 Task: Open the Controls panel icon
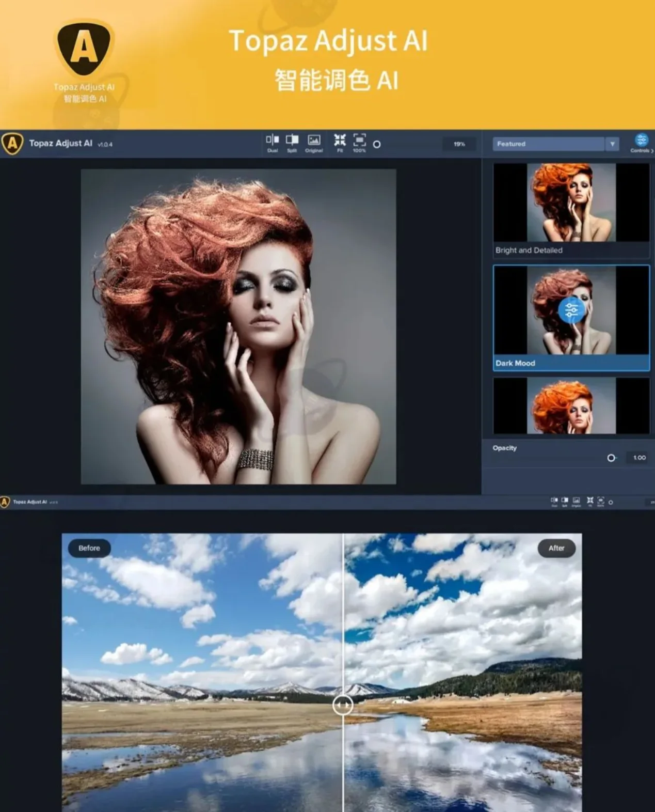(x=642, y=143)
